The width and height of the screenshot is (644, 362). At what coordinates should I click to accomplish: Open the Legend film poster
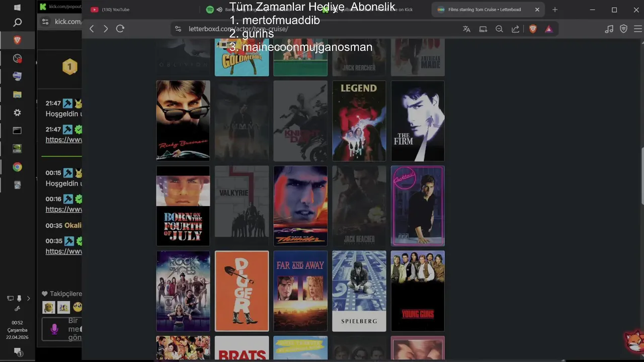(359, 121)
